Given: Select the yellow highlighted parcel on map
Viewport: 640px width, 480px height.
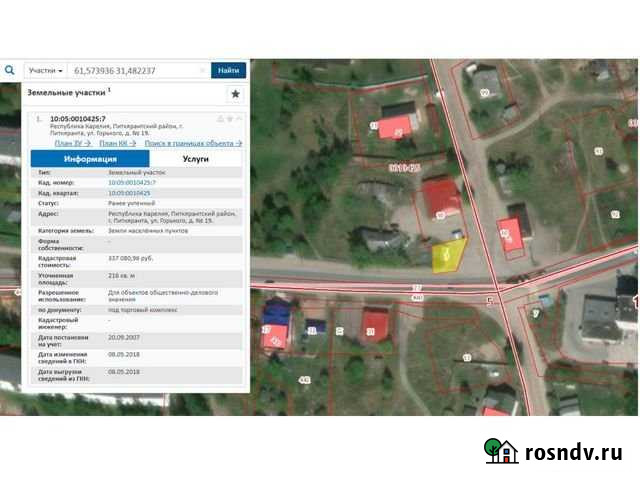Looking at the screenshot, I should pyautogui.click(x=447, y=255).
